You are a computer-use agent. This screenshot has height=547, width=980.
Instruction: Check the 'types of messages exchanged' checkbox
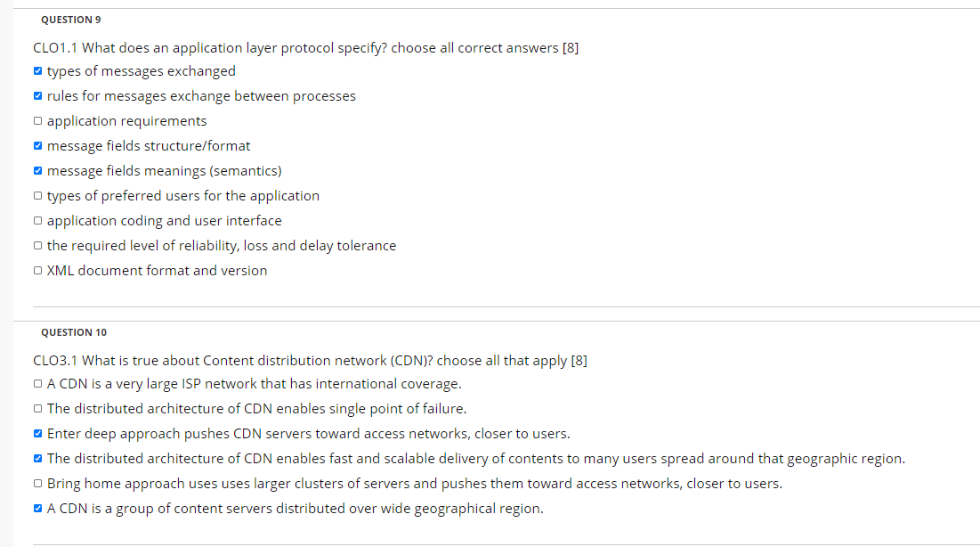(37, 70)
